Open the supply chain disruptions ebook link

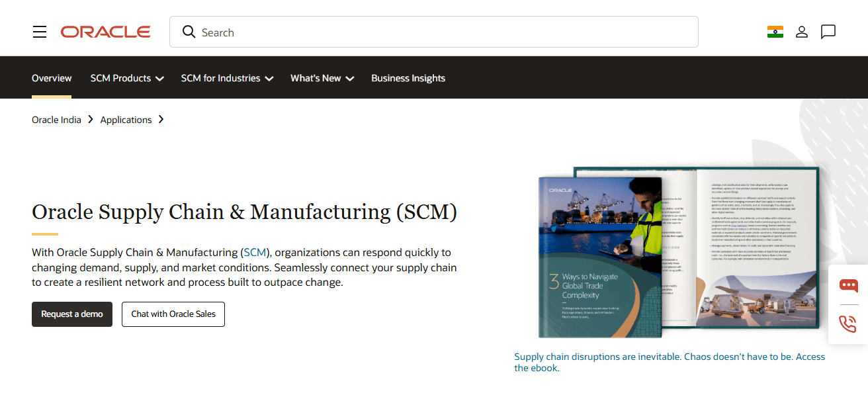670,362
